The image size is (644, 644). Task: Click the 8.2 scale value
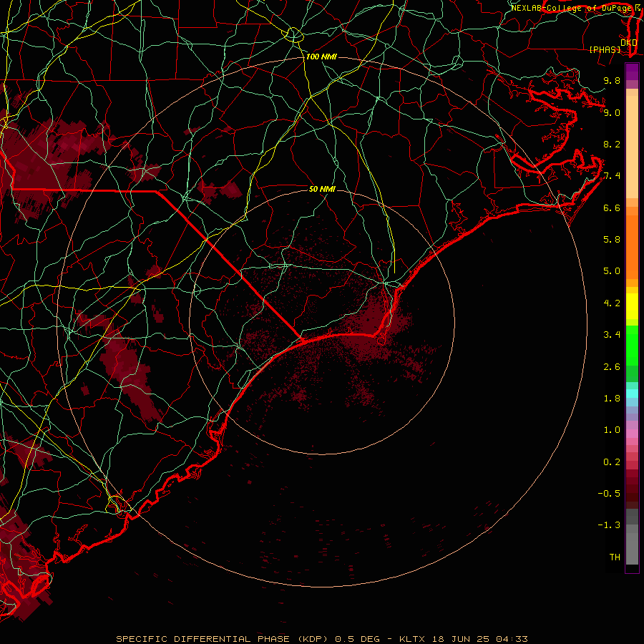click(x=612, y=144)
